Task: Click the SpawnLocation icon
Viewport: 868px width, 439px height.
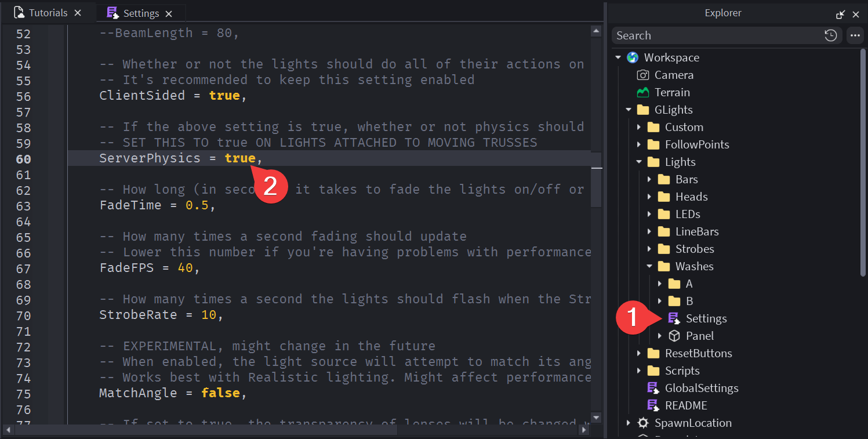Action: (642, 423)
